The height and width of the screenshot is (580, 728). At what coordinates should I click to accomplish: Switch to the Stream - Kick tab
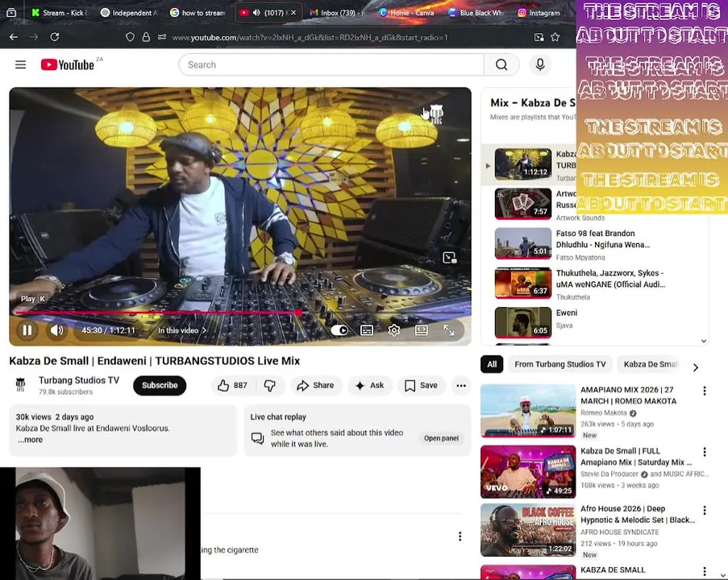coord(59,13)
